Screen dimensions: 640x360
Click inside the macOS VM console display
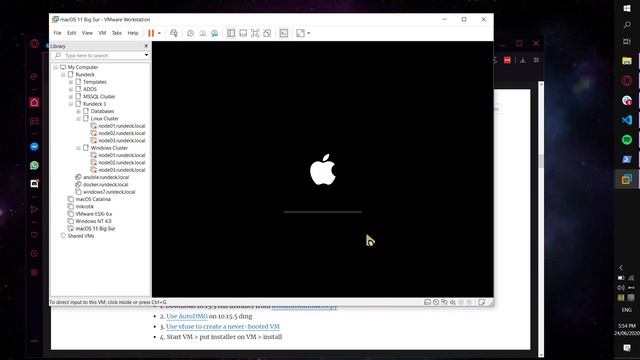[322, 169]
